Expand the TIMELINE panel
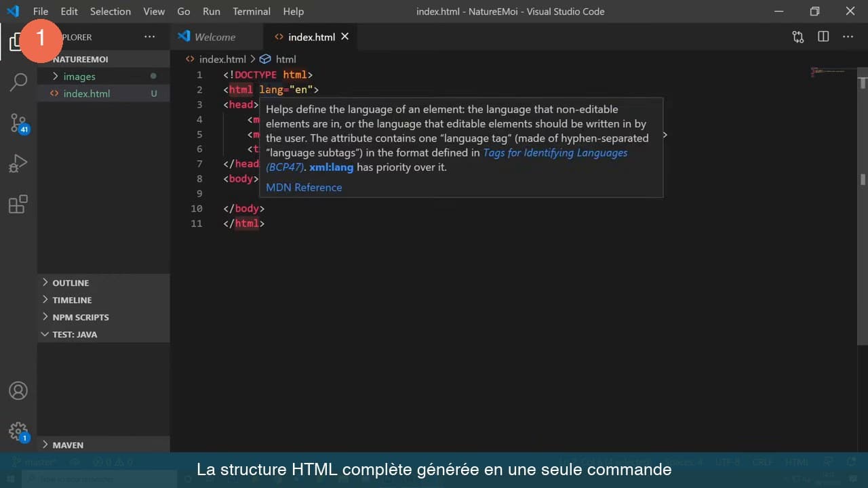Viewport: 868px width, 488px height. coord(103,300)
